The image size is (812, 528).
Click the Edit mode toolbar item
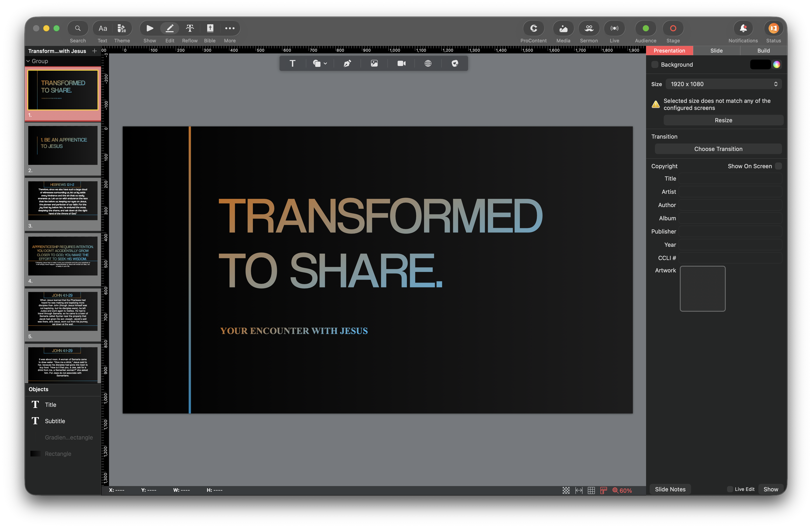click(x=169, y=28)
